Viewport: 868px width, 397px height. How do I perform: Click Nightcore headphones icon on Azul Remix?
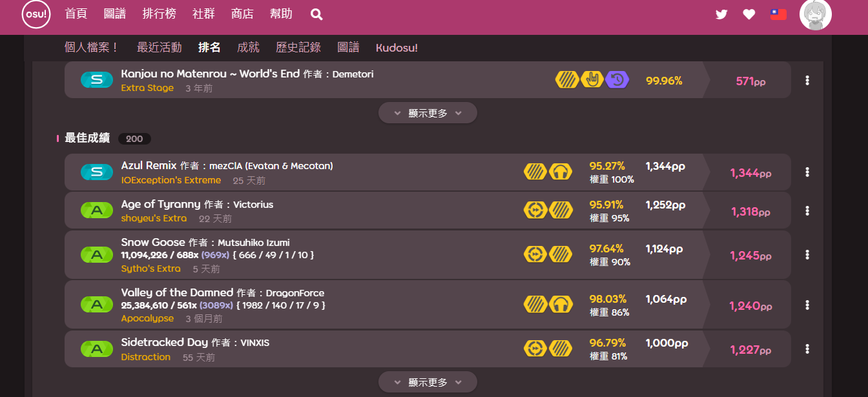[561, 172]
